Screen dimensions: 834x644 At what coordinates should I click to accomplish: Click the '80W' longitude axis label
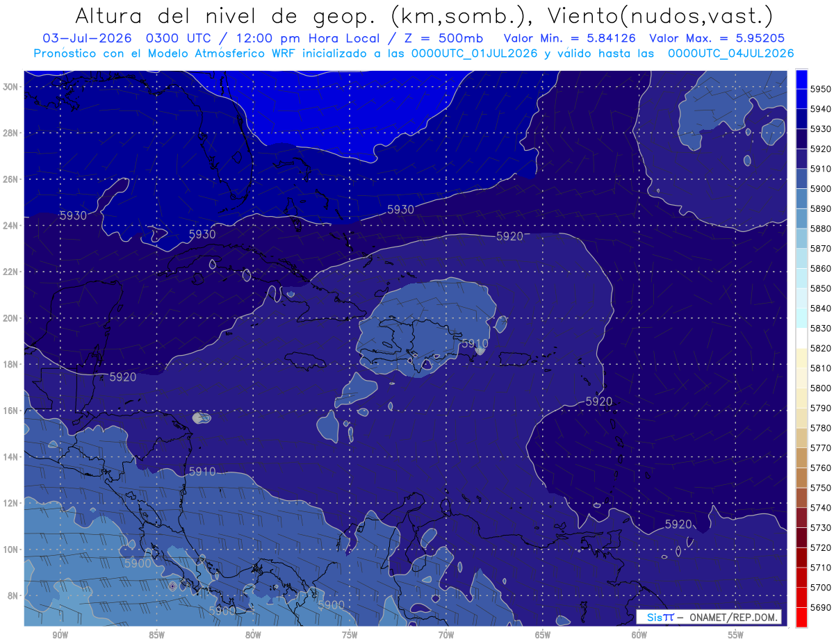(x=253, y=636)
